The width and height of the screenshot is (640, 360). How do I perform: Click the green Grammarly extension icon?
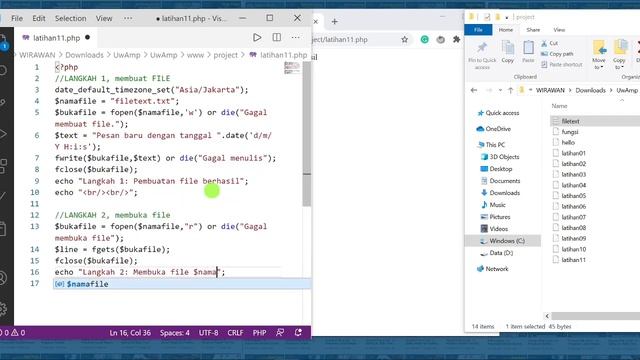click(x=424, y=40)
